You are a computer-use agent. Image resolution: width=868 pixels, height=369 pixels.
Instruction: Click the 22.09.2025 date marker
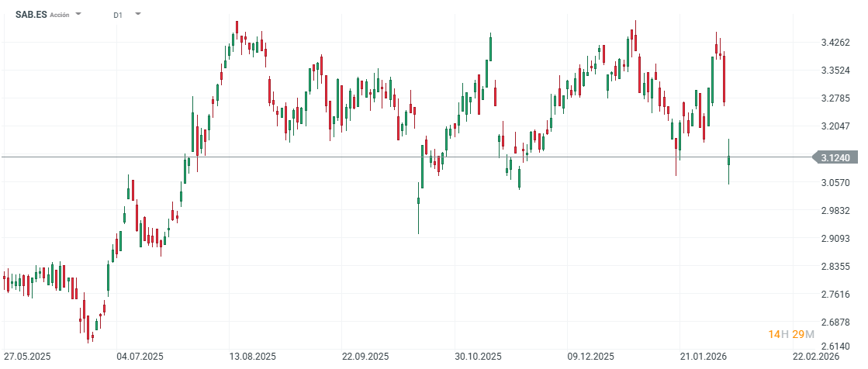click(x=366, y=357)
